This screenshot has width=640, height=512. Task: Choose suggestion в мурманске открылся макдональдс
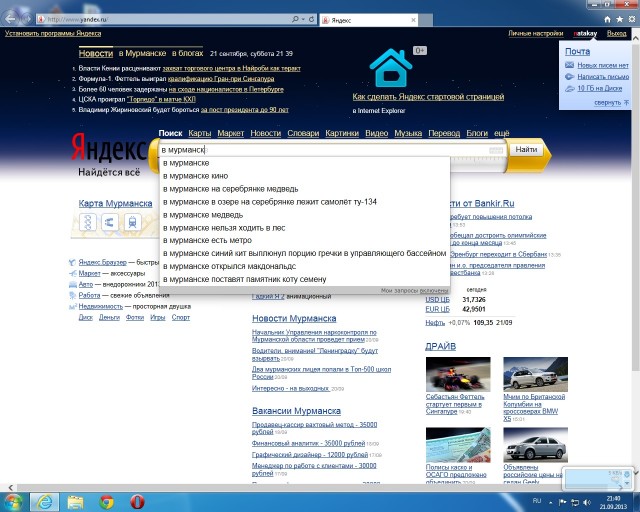304,266
